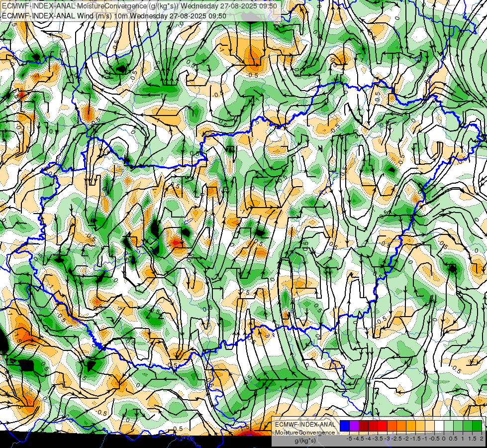Click the purple legend color swatch
487x448 pixels.
[354, 426]
